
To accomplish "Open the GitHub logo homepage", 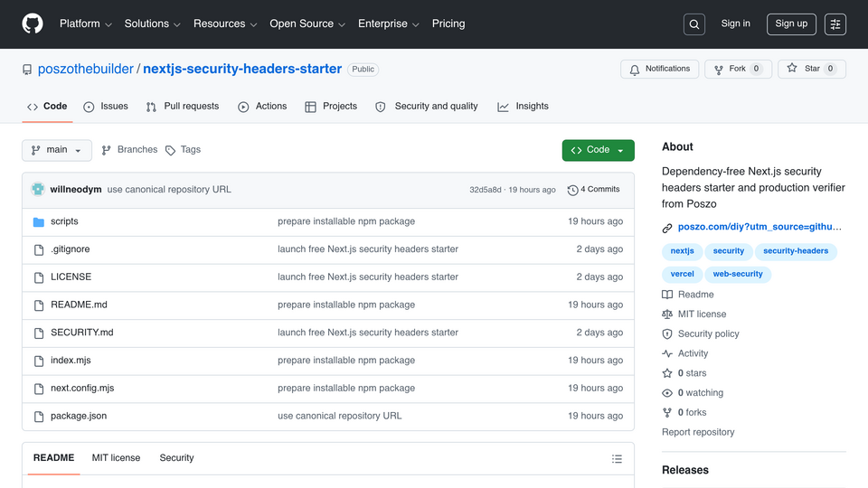I will click(x=33, y=23).
